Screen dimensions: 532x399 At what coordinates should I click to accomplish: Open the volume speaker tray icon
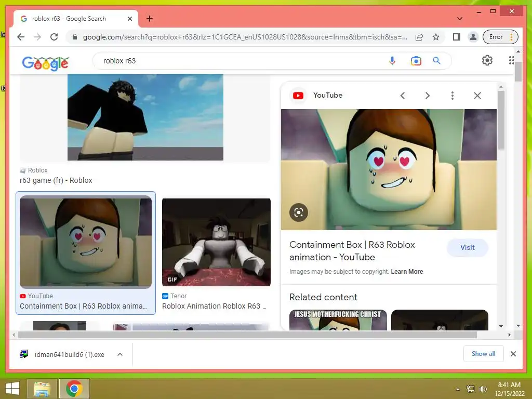(x=483, y=389)
